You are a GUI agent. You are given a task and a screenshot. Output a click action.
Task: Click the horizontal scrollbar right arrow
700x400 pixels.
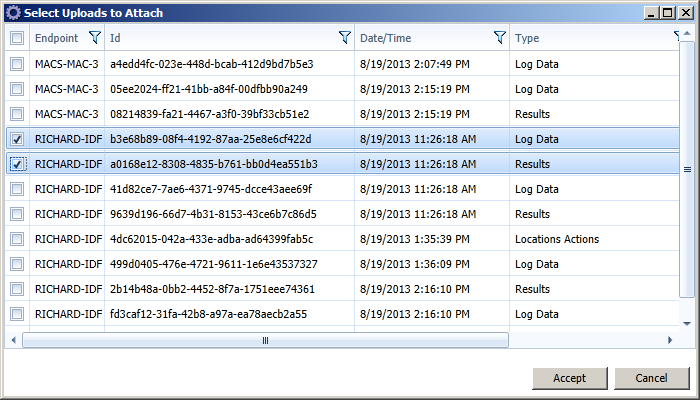(669, 340)
